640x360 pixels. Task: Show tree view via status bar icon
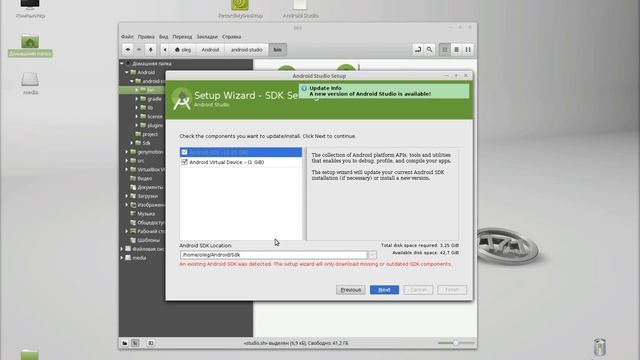[x=135, y=343]
